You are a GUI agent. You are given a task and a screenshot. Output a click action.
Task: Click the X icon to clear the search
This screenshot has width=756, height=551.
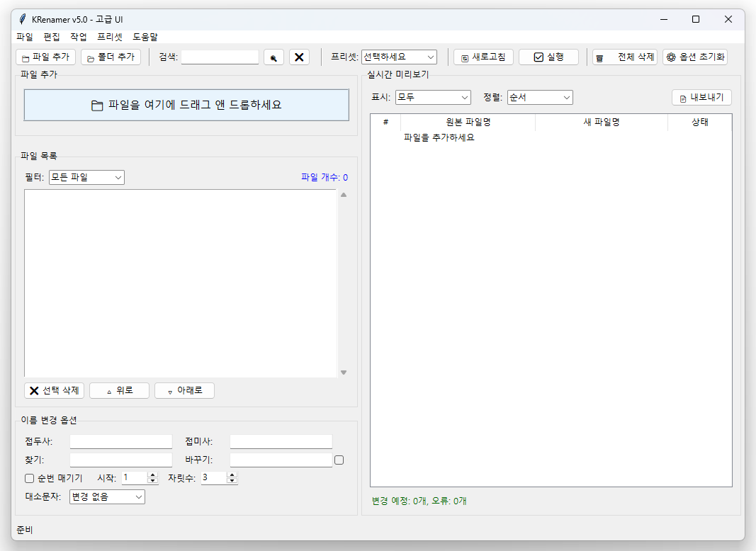[298, 57]
